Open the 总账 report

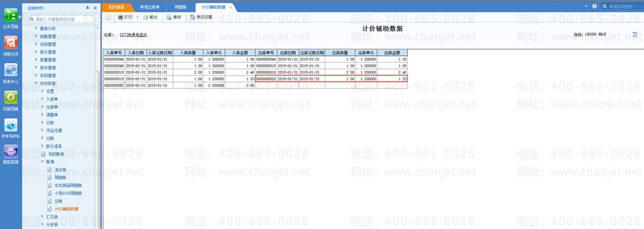point(58,201)
